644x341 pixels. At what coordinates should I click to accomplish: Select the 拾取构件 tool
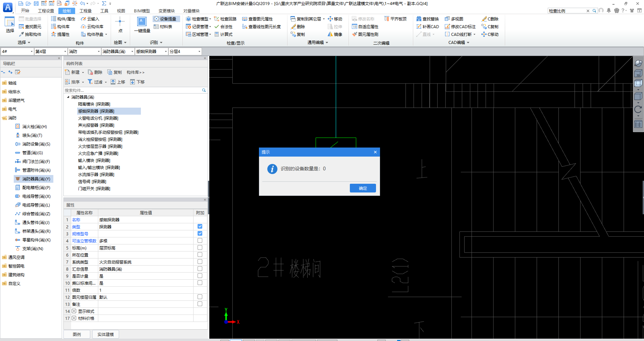coord(30,35)
